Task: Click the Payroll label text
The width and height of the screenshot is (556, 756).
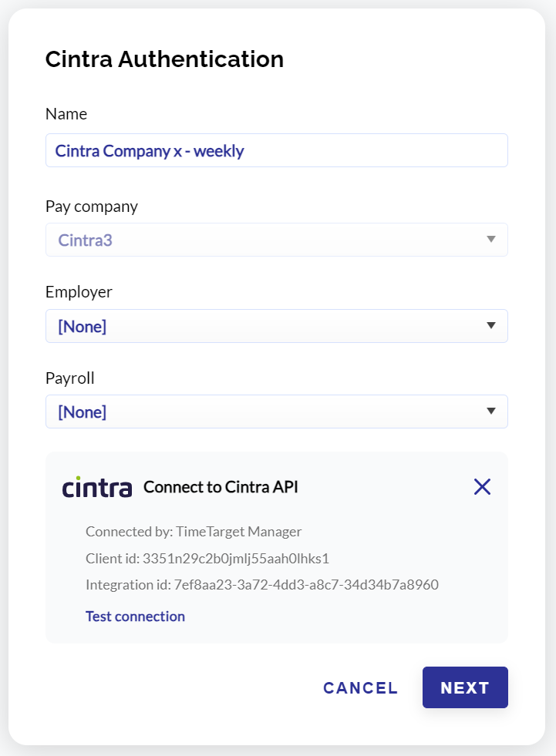Action: click(70, 378)
